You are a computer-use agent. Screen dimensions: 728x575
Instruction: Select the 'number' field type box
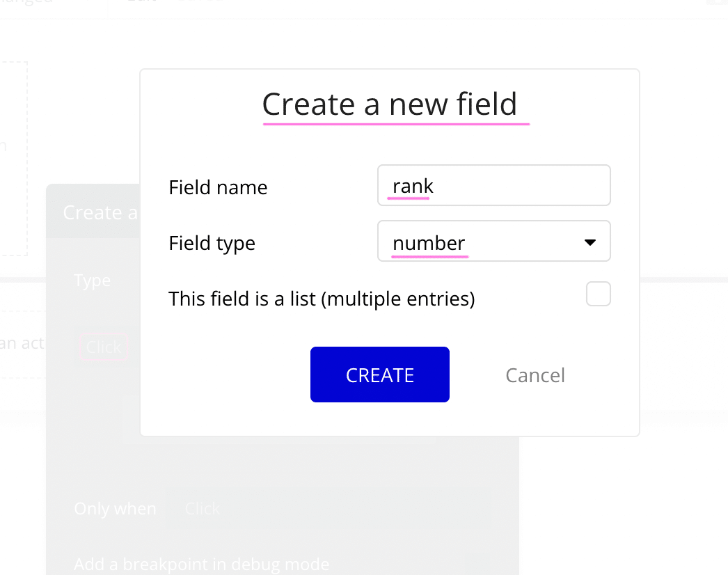(x=493, y=241)
